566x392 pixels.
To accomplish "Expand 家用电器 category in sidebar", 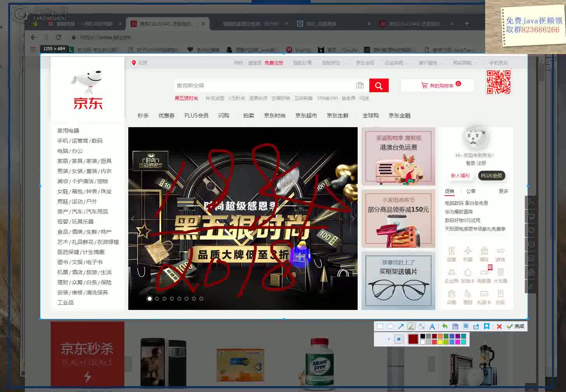I will pyautogui.click(x=68, y=131).
